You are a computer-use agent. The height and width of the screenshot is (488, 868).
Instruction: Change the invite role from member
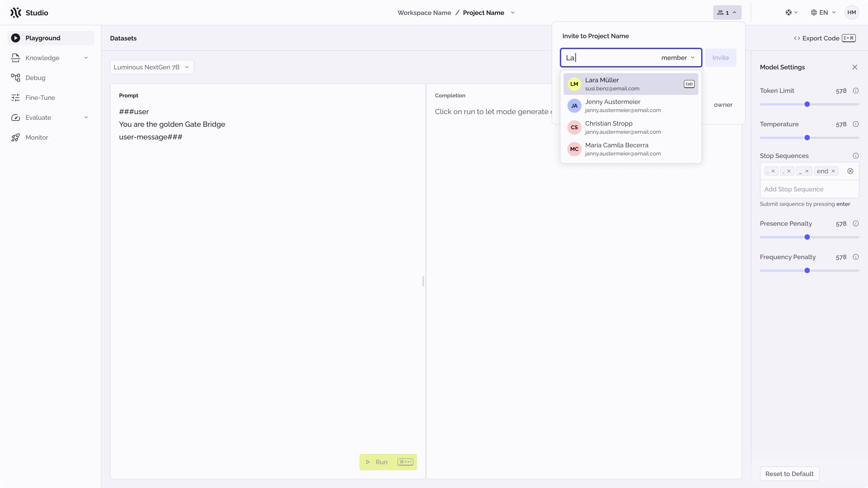point(678,58)
